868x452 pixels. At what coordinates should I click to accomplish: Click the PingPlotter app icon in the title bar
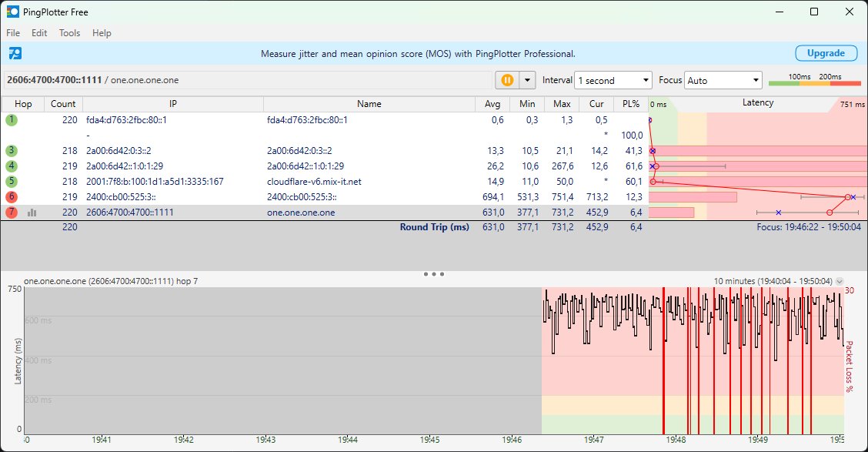[x=13, y=12]
